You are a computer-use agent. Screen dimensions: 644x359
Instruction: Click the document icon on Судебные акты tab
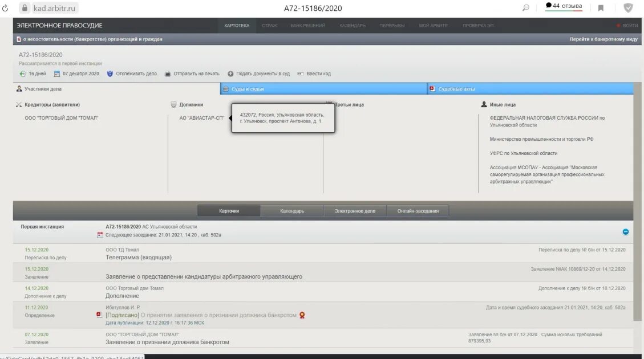tap(432, 89)
